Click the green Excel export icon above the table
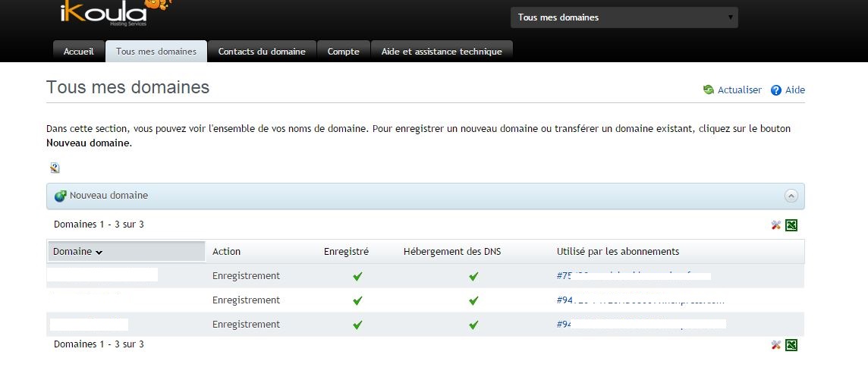The height and width of the screenshot is (380, 868). [791, 225]
